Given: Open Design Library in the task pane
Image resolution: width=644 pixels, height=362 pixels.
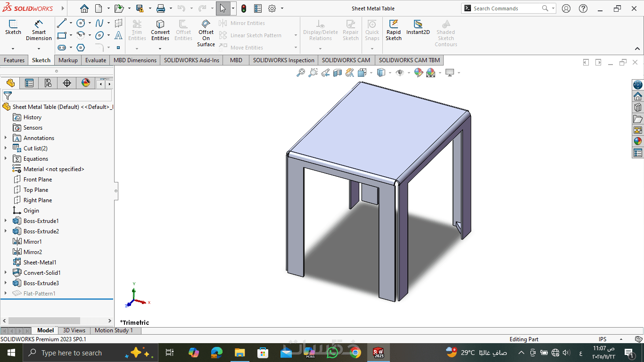Looking at the screenshot, I should (x=638, y=107).
